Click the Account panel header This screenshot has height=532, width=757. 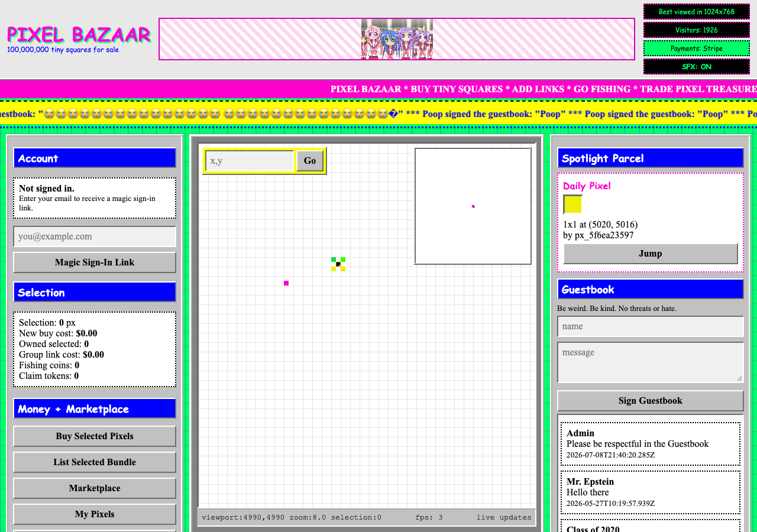click(x=95, y=158)
